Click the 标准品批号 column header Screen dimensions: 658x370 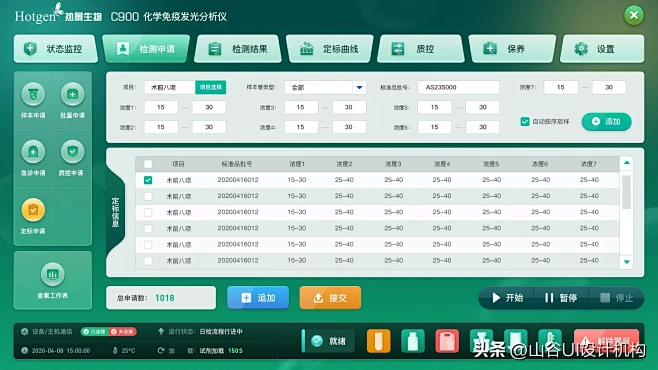[x=237, y=164]
